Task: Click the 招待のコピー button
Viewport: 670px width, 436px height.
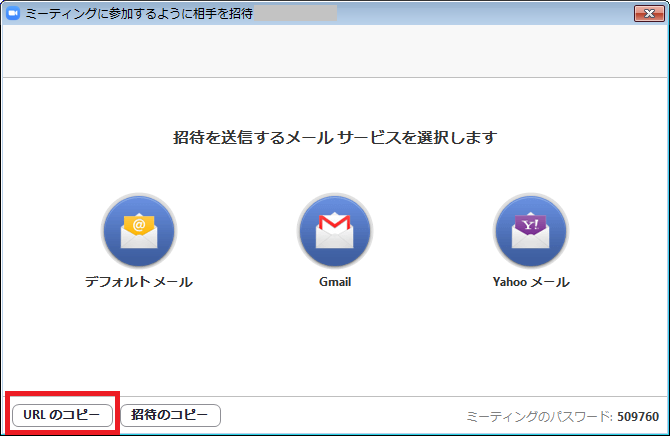Action: (x=170, y=415)
